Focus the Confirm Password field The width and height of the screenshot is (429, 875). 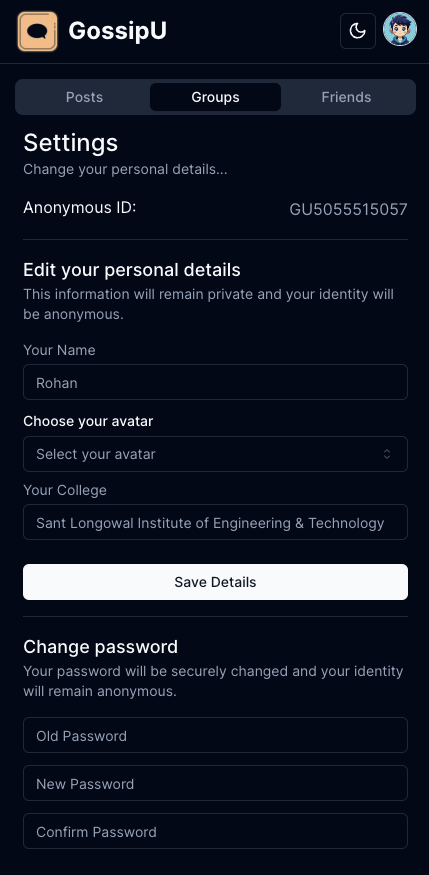pyautogui.click(x=215, y=831)
